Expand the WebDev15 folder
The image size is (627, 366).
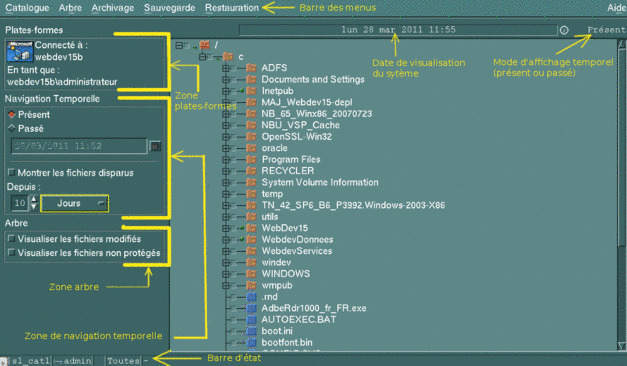tap(226, 228)
